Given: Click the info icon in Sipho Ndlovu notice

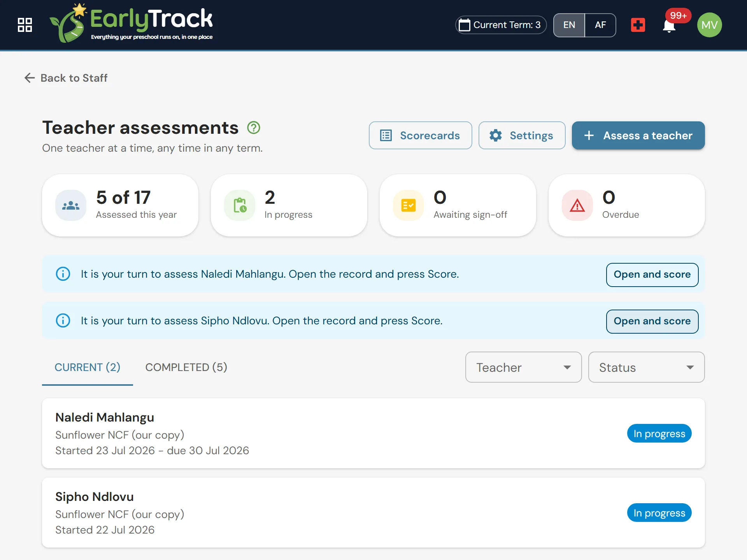Looking at the screenshot, I should click(63, 320).
